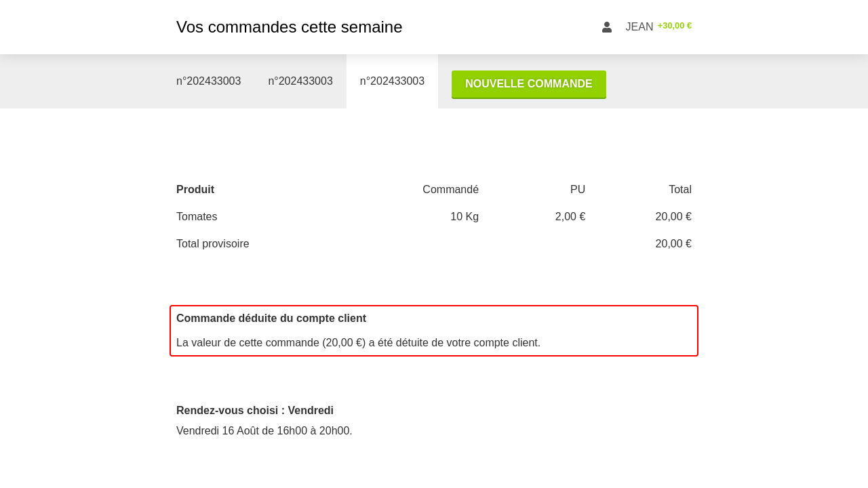Click the 2,00 € unit price
Image resolution: width=868 pixels, height=488 pixels.
pos(570,217)
